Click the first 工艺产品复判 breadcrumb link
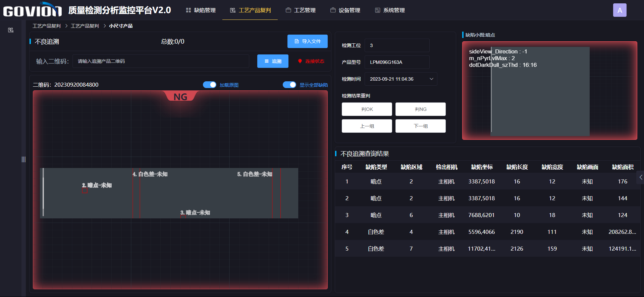The image size is (644, 297). (47, 26)
